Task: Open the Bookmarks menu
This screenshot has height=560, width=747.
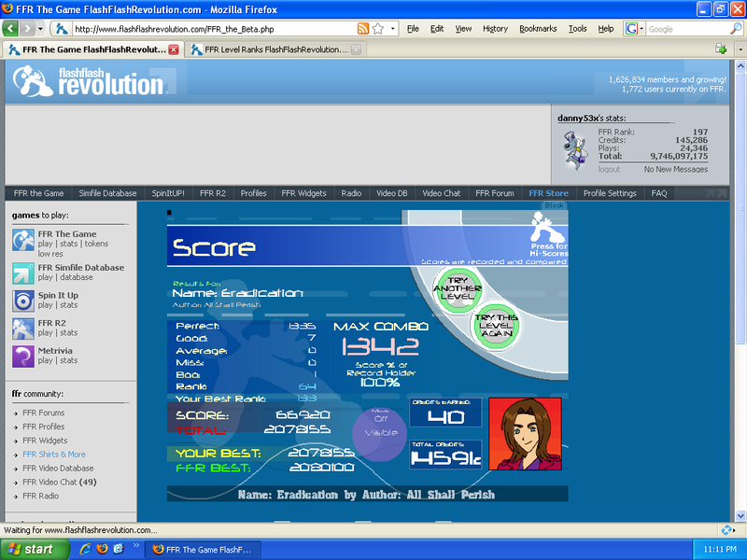Action: tap(537, 29)
